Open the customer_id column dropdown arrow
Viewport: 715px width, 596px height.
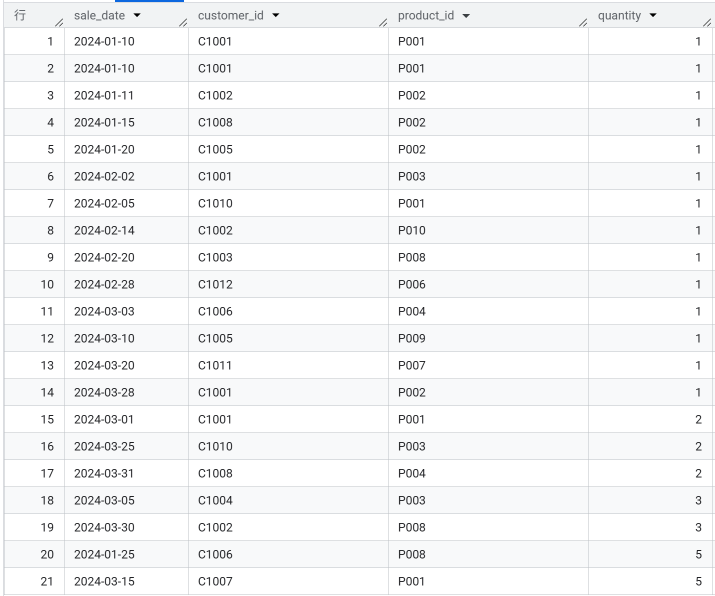275,16
